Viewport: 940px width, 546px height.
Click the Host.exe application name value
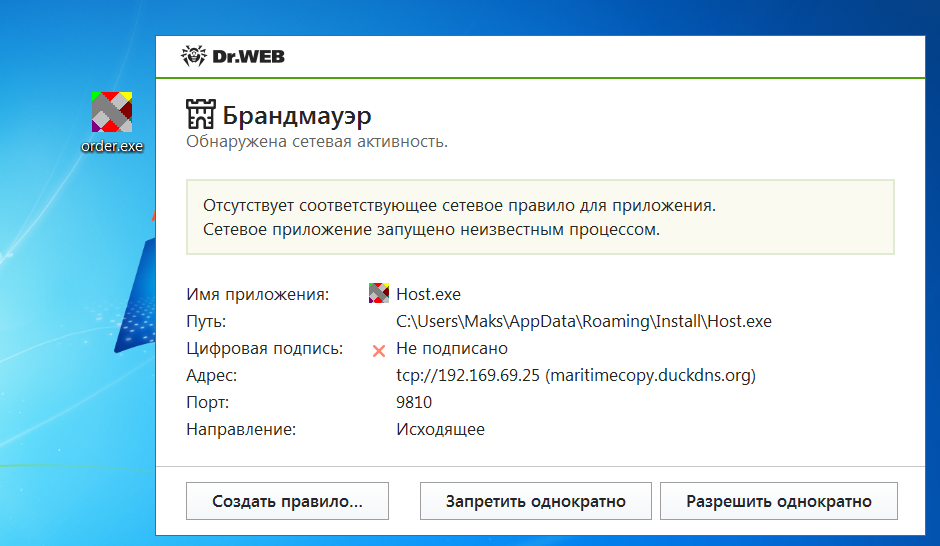click(428, 294)
